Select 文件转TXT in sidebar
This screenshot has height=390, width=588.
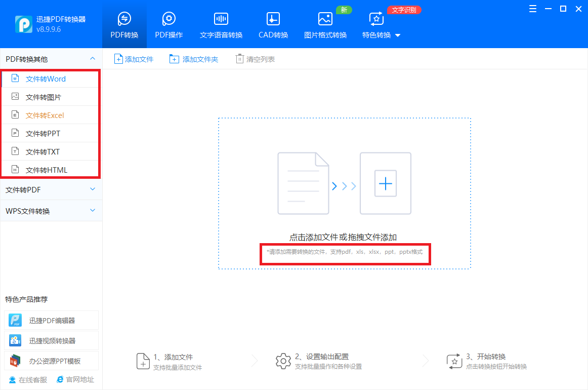(50, 151)
